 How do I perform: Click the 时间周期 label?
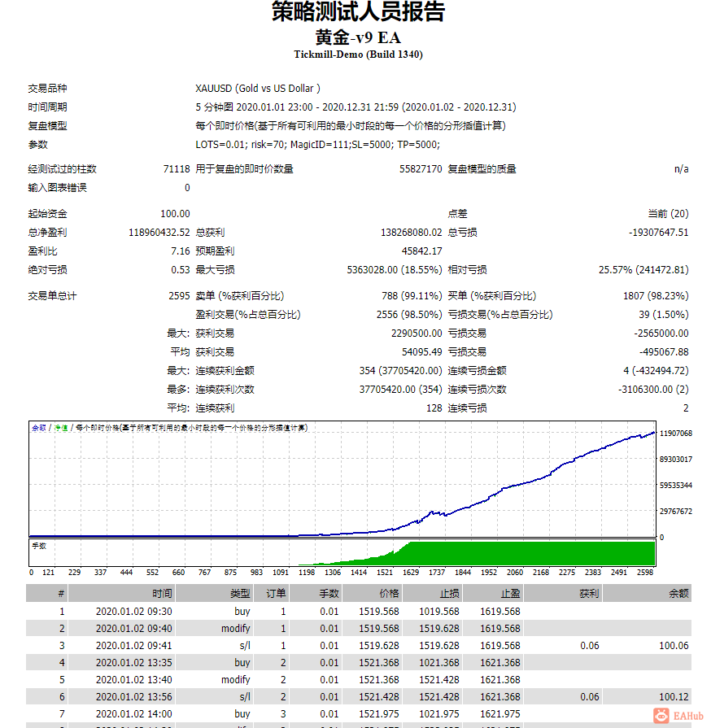click(x=47, y=107)
